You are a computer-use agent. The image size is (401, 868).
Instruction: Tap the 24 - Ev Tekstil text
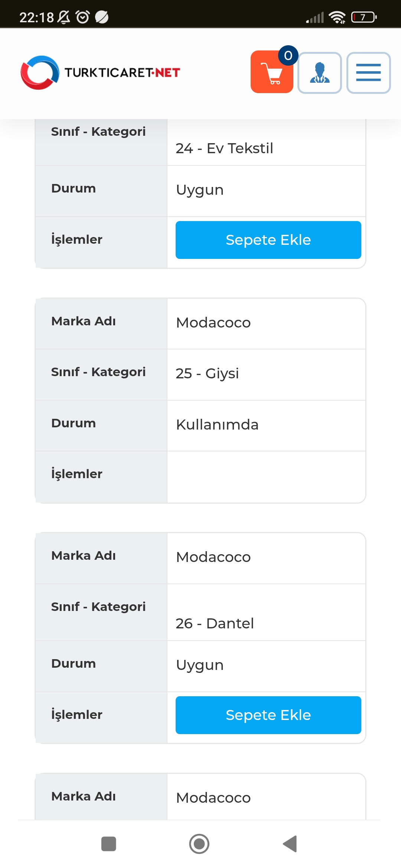pos(224,148)
